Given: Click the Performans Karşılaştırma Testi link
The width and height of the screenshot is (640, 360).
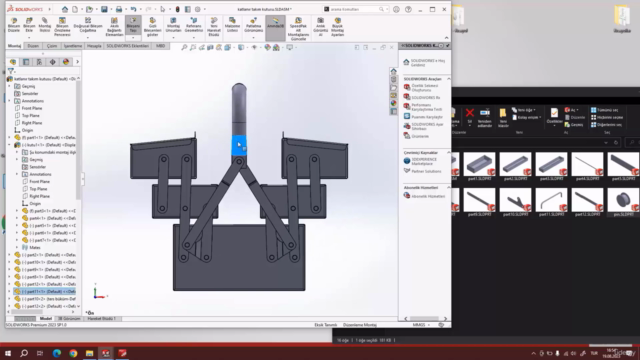Looking at the screenshot, I should [427, 107].
